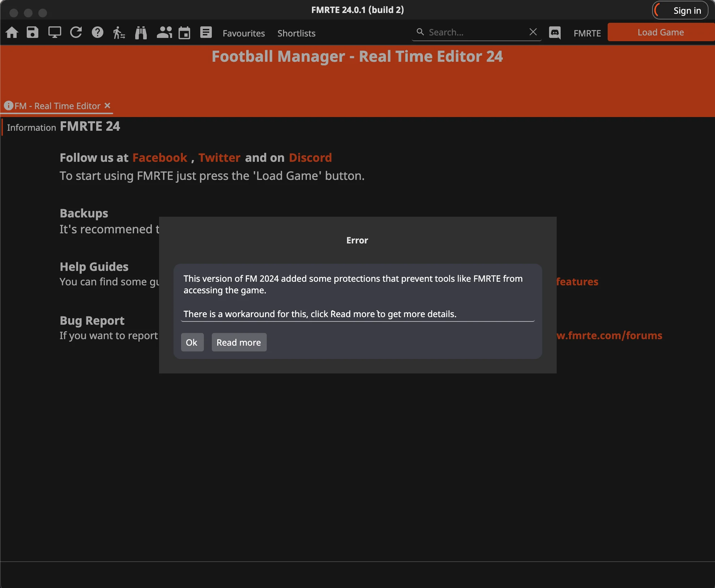715x588 pixels.
Task: Click the monitor display icon
Action: pos(55,33)
